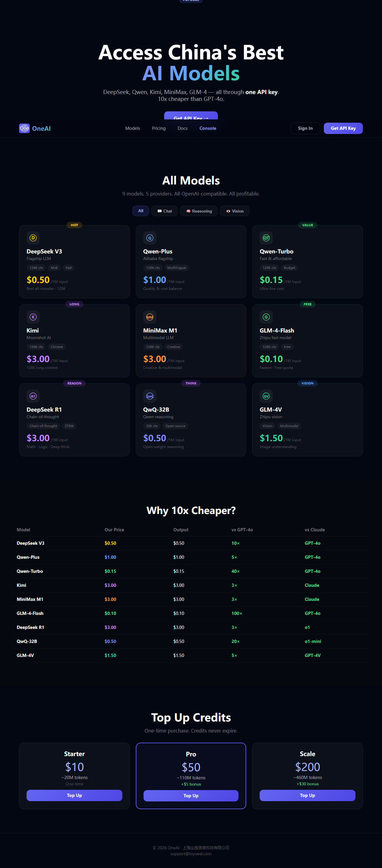382x868 pixels.
Task: Click the vs GPT-4o column header
Action: [x=242, y=530]
